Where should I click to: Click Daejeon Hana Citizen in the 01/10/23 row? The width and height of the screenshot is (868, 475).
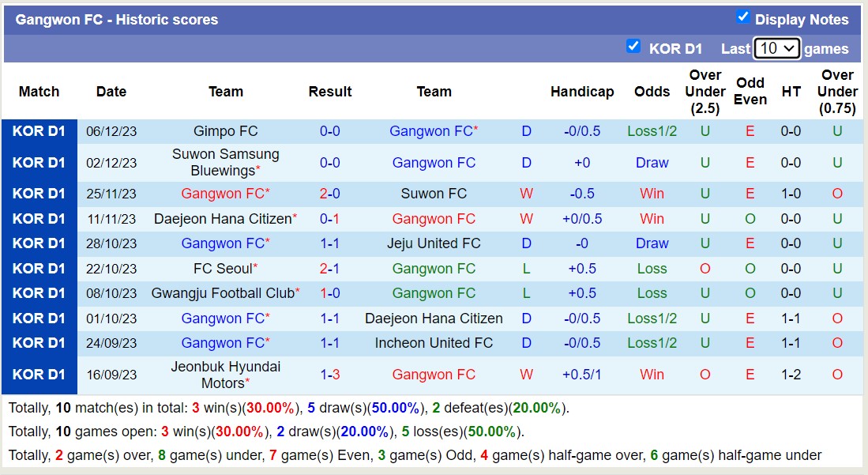[x=434, y=319]
